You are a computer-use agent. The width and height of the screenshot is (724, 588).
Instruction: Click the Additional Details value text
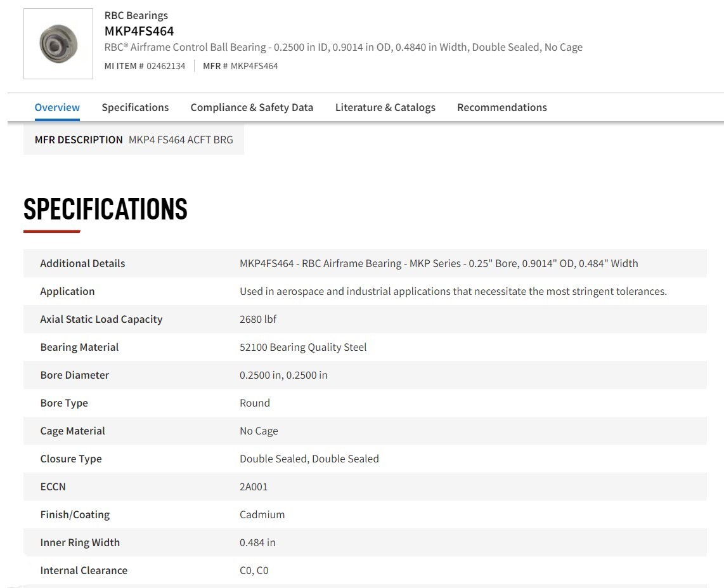[x=439, y=263]
